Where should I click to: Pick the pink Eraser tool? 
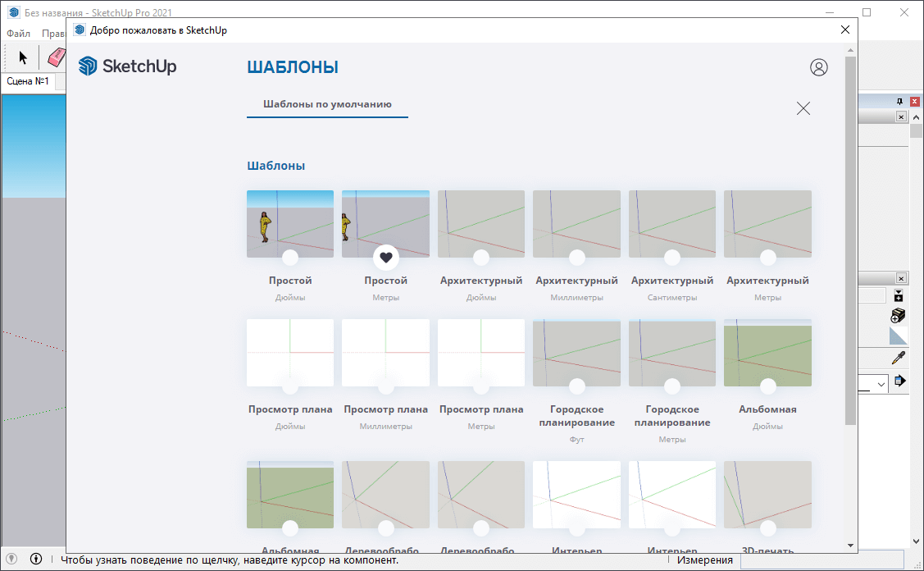(57, 57)
